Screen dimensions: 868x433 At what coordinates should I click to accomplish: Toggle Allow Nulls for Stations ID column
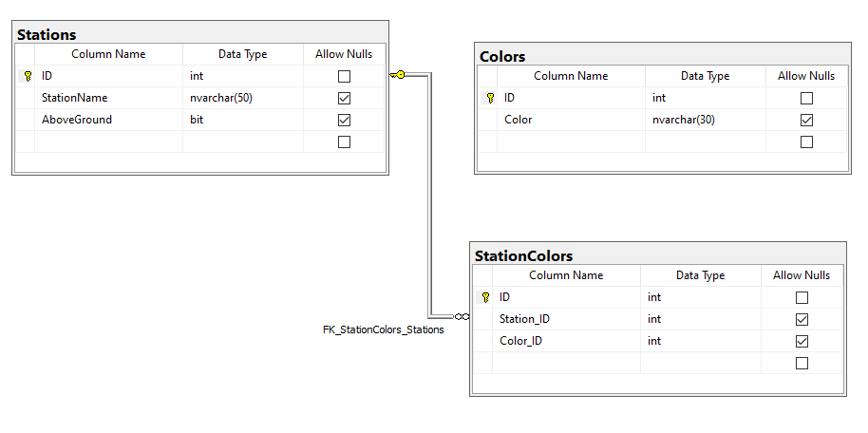344,76
